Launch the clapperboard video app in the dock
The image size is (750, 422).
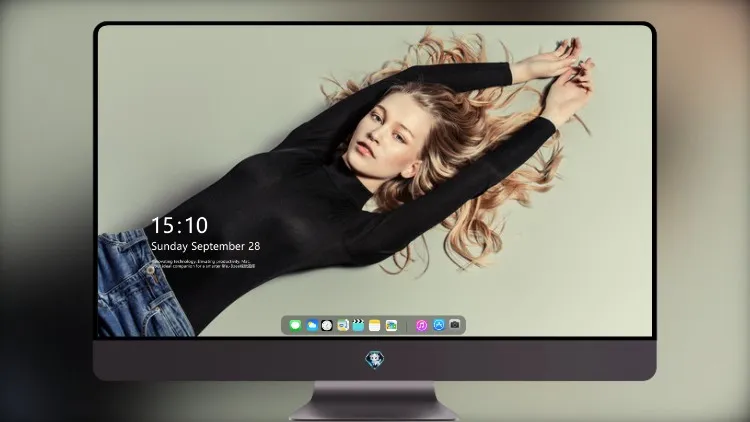pyautogui.click(x=358, y=325)
